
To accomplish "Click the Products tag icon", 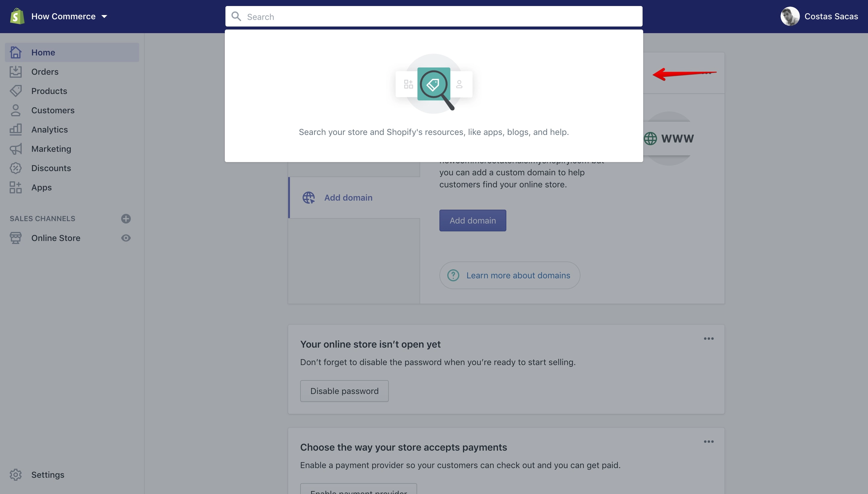I will [16, 91].
